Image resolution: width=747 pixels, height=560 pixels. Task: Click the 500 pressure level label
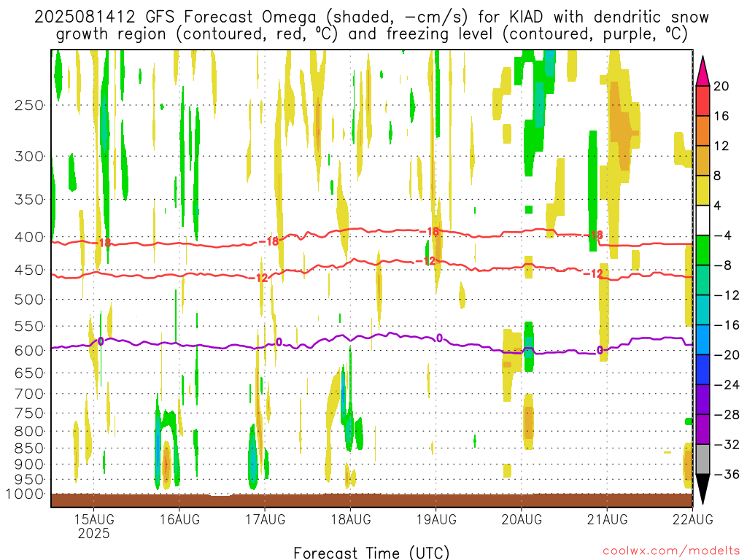(x=29, y=300)
